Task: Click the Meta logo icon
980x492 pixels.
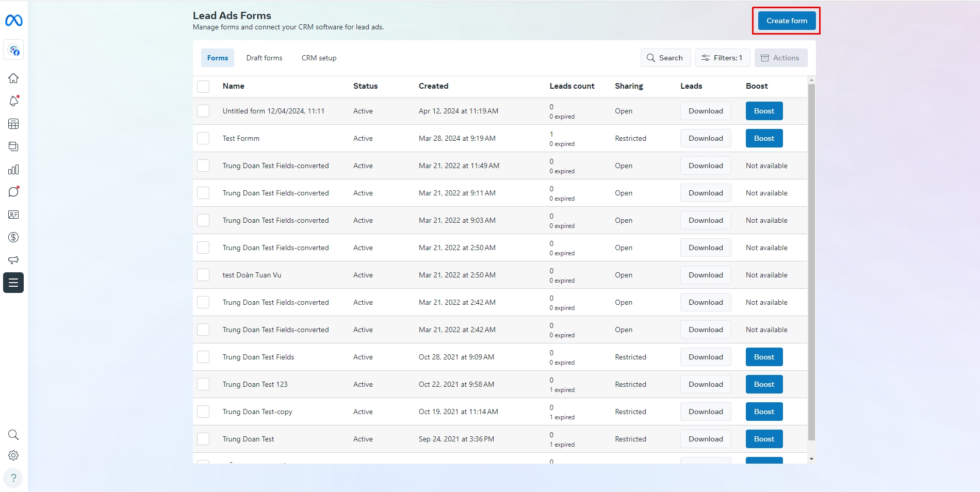Action: coord(13,21)
